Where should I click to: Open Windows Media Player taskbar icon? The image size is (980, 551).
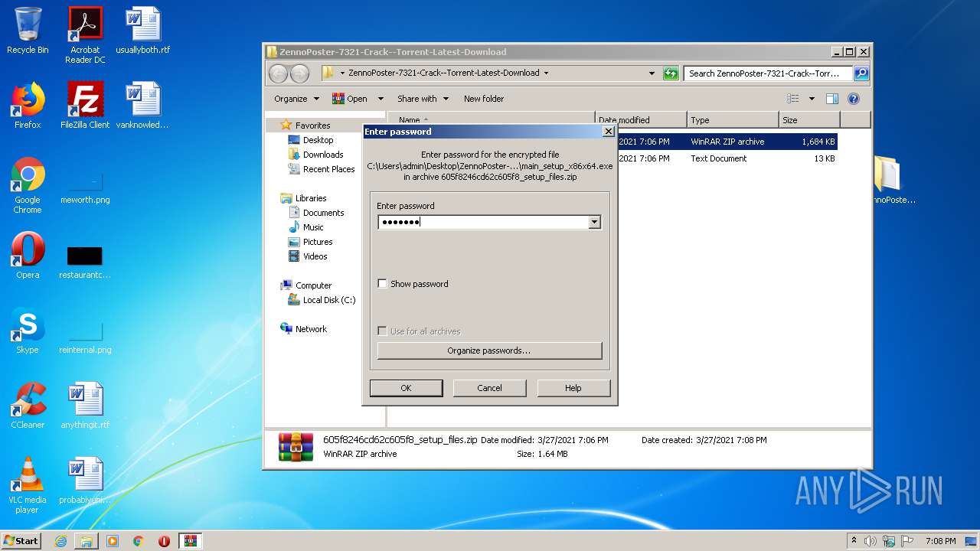point(113,541)
